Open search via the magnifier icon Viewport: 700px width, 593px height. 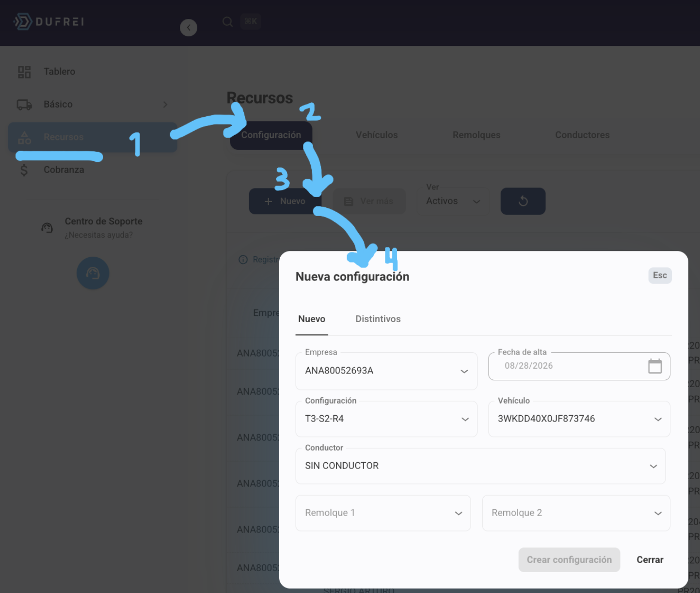click(227, 22)
